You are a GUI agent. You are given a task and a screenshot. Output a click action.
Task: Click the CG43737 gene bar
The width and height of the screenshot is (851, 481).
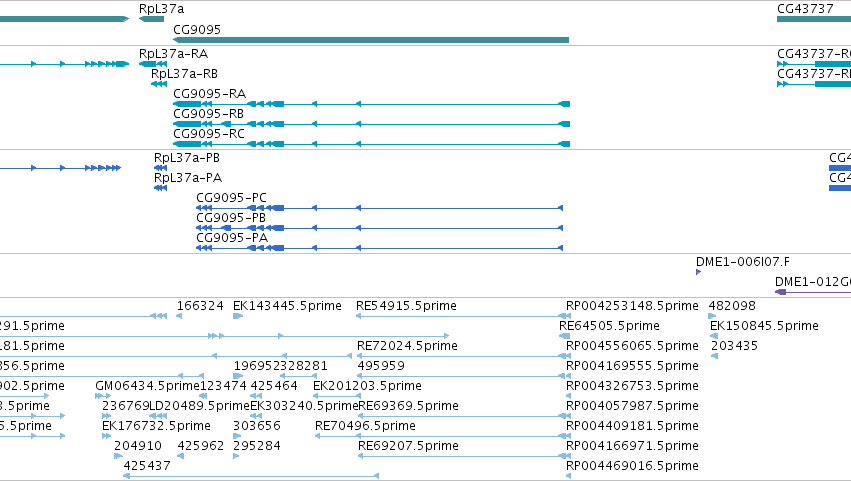pyautogui.click(x=814, y=19)
